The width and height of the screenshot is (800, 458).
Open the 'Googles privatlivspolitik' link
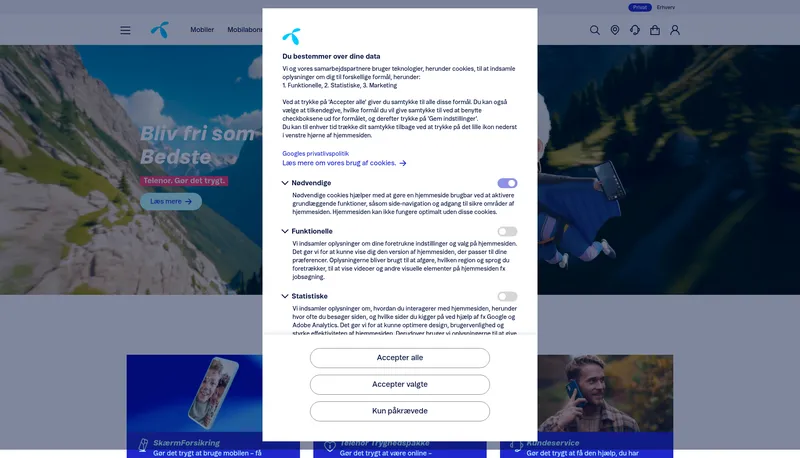(315, 154)
